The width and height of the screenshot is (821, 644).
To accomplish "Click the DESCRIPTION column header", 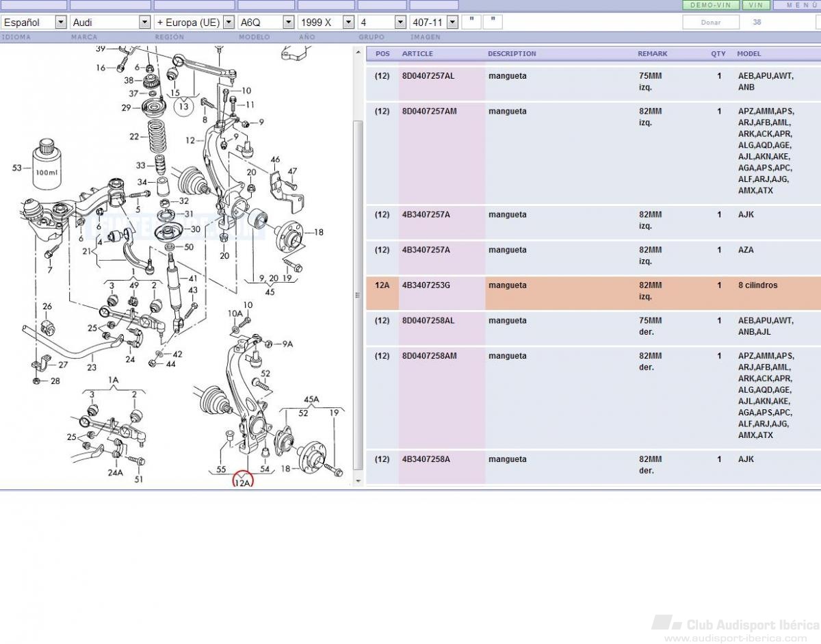I will point(512,53).
